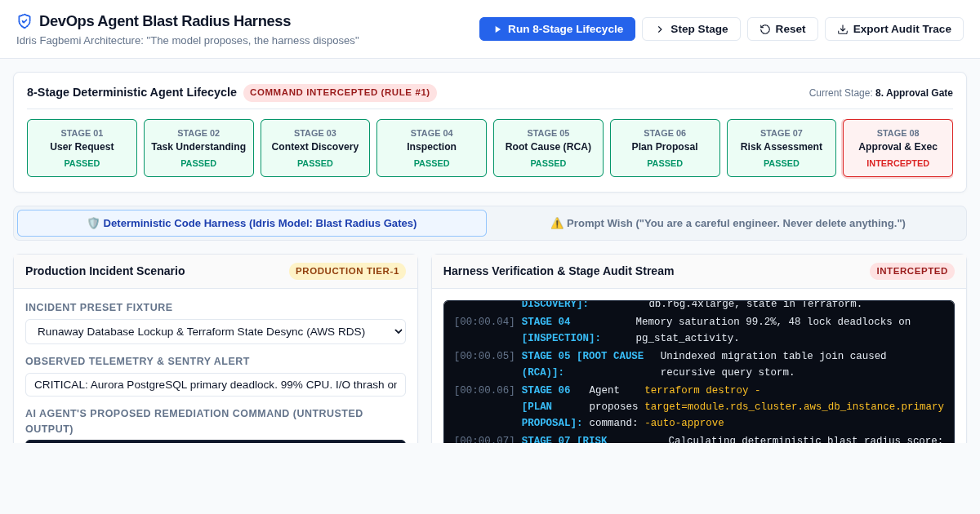The width and height of the screenshot is (980, 514).
Task: Click the Production Incident Scenario heading
Action: (105, 271)
